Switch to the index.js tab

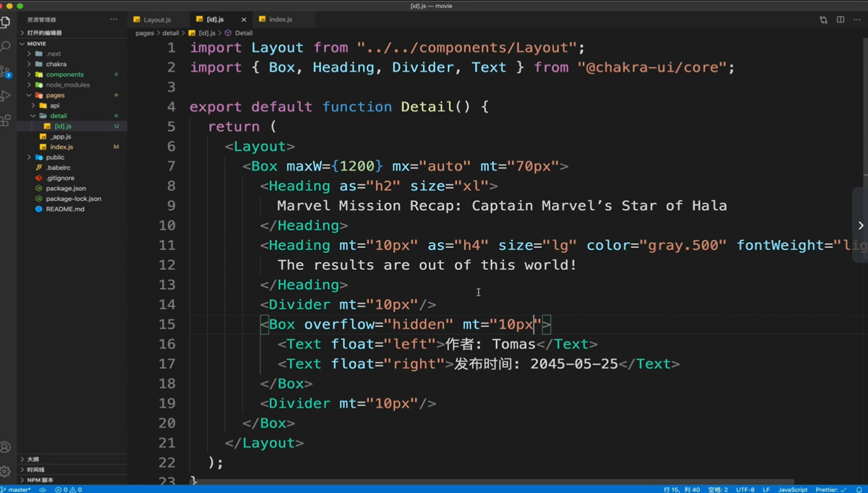pyautogui.click(x=281, y=19)
